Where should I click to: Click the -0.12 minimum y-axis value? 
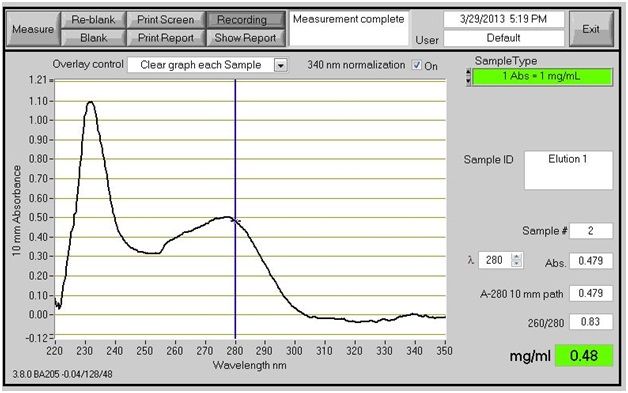[x=36, y=338]
